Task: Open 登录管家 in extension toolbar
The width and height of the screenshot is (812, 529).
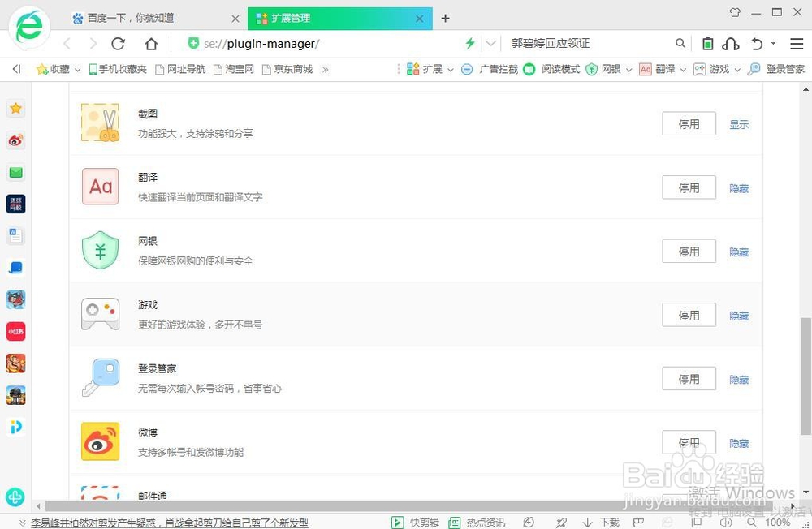Action: coord(776,69)
